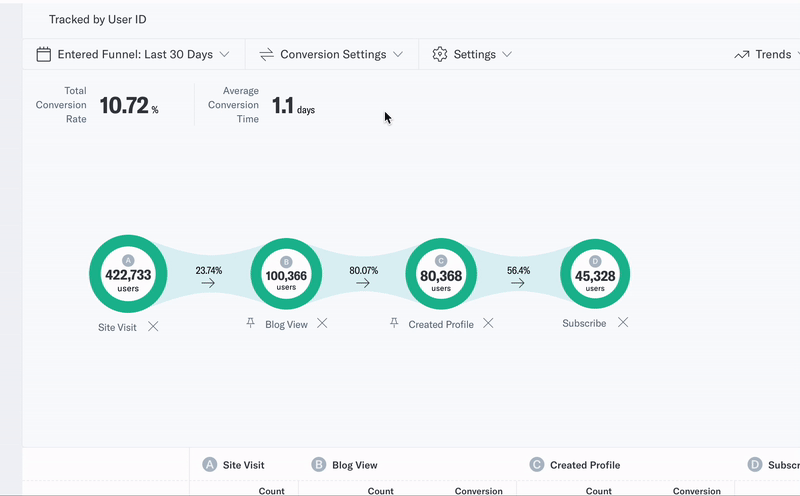
Task: Select the Blog View funnel circle with 100,366 users
Action: click(286, 274)
